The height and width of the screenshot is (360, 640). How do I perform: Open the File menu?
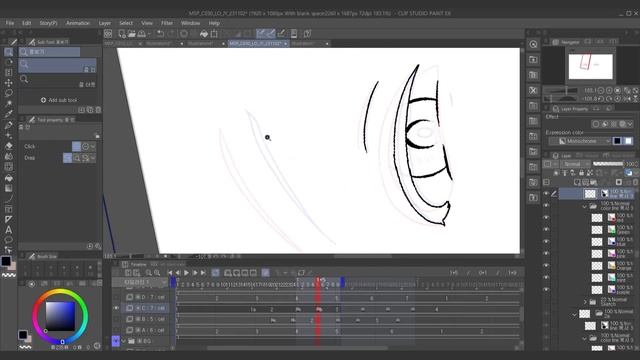10,23
